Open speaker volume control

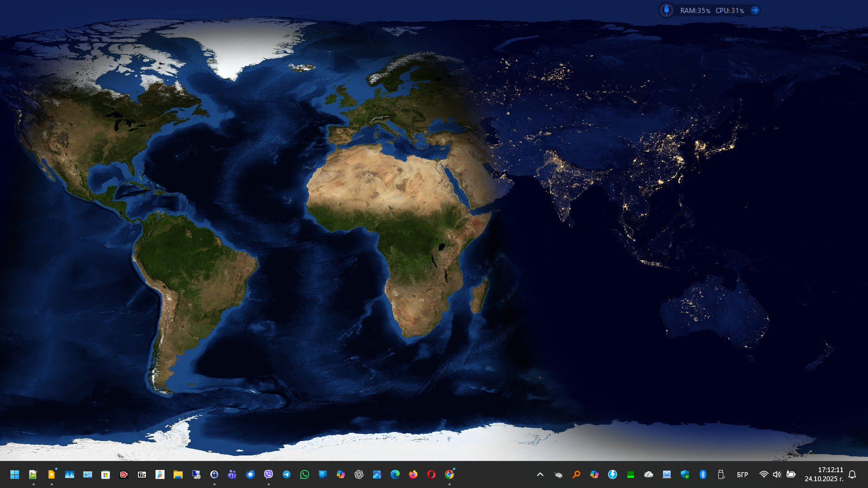(x=777, y=474)
